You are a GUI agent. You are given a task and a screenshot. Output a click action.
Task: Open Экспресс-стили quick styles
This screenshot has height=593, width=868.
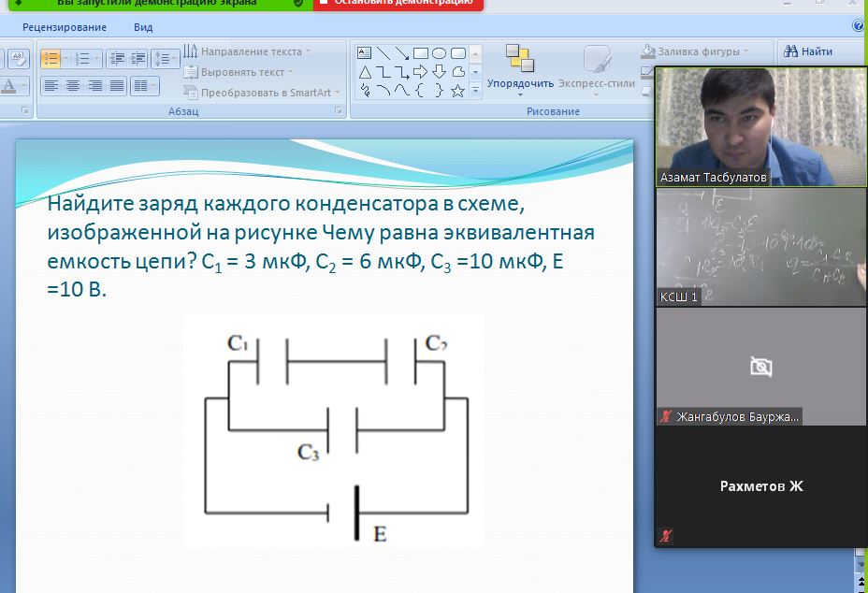pyautogui.click(x=597, y=71)
